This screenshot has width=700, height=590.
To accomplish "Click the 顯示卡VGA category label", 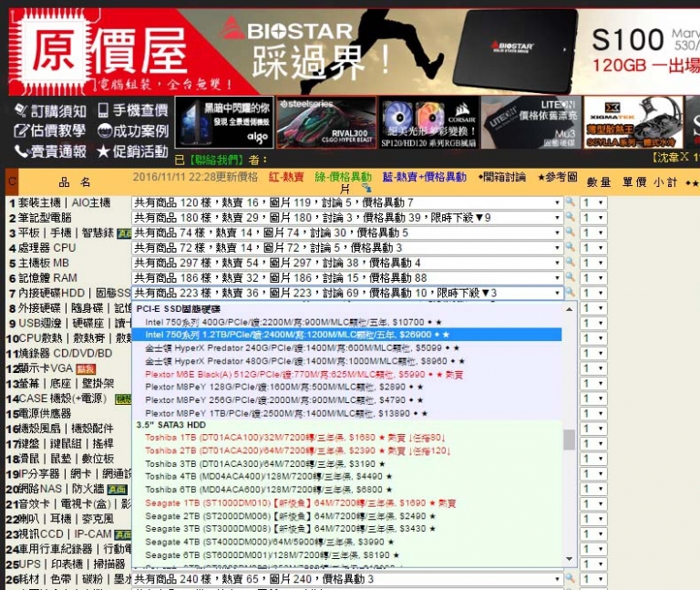I will [x=45, y=368].
